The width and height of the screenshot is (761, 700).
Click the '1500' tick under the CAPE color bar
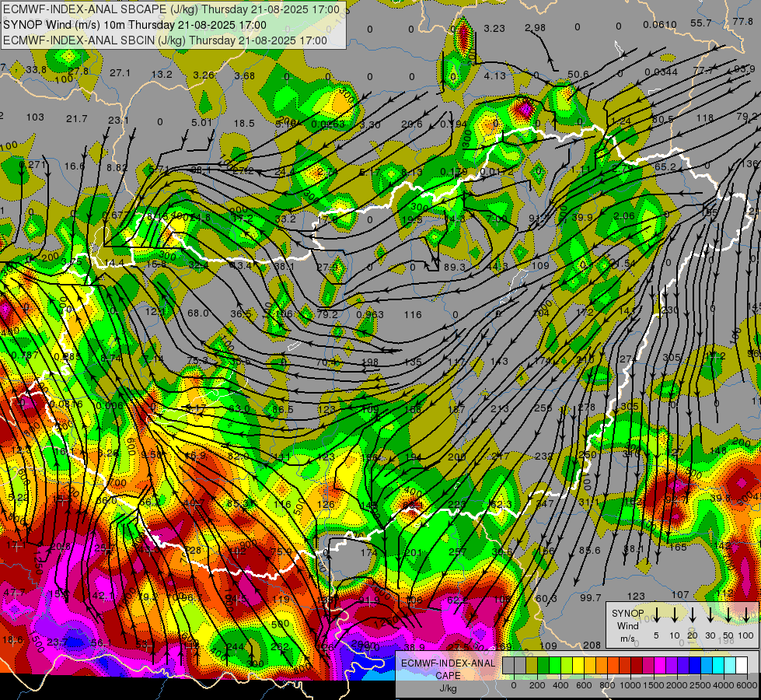[654, 685]
